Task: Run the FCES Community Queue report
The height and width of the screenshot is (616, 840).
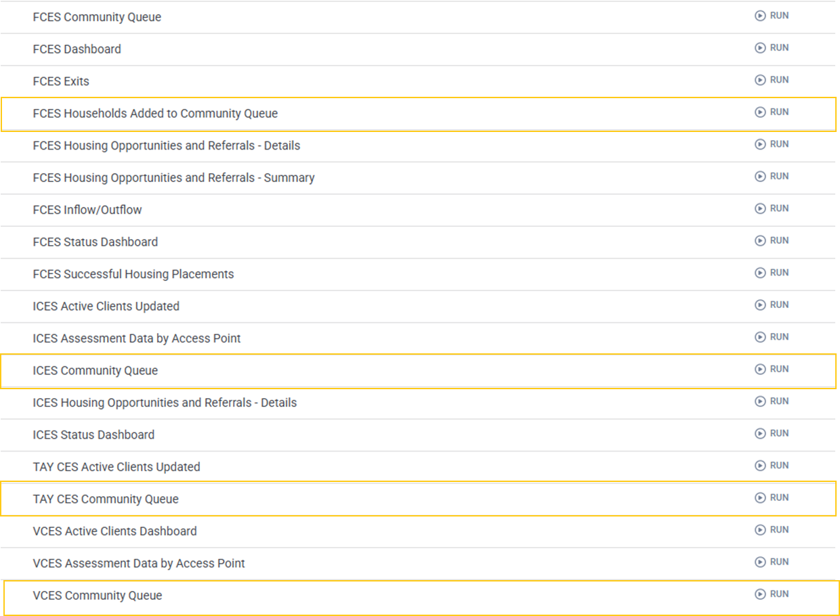Action: (x=772, y=16)
